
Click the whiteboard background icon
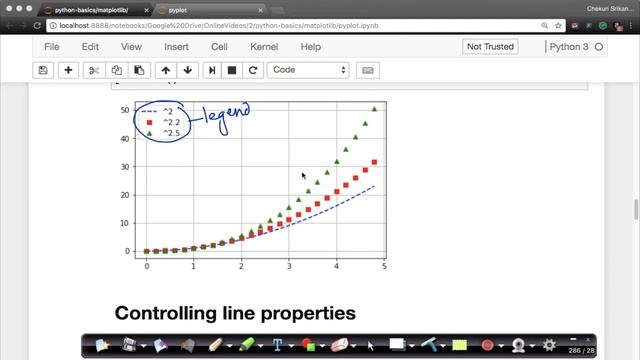click(397, 344)
